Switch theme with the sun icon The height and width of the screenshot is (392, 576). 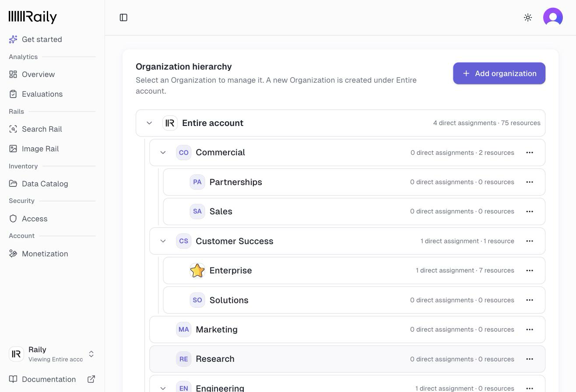[x=528, y=17]
